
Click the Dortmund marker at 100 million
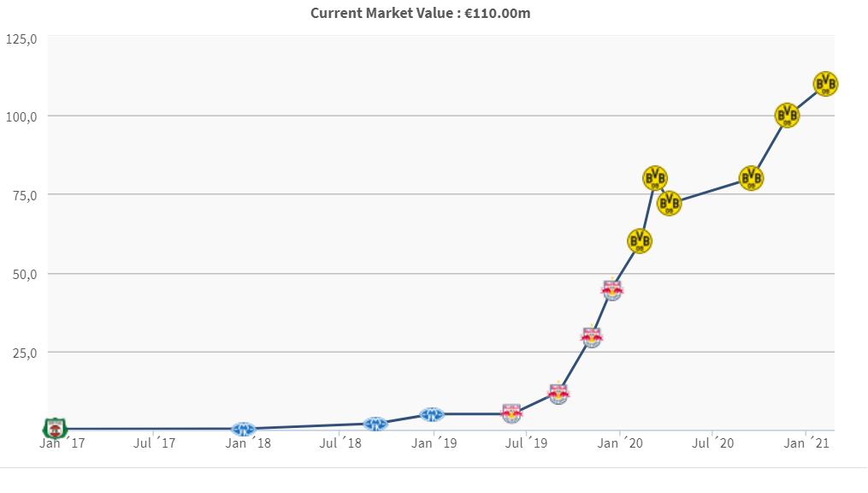click(x=787, y=115)
